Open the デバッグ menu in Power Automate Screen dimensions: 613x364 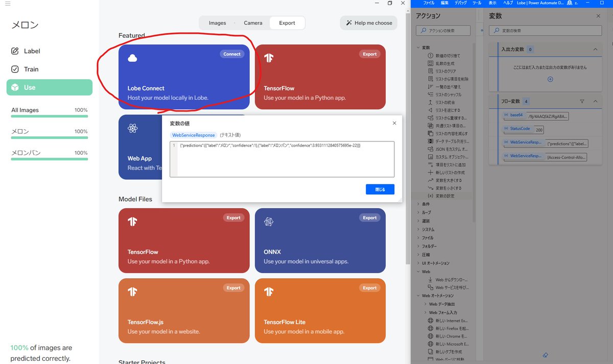click(x=460, y=3)
